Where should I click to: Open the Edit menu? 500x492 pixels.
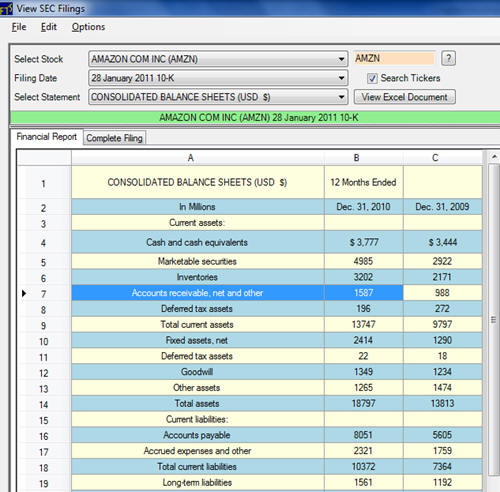pos(49,27)
